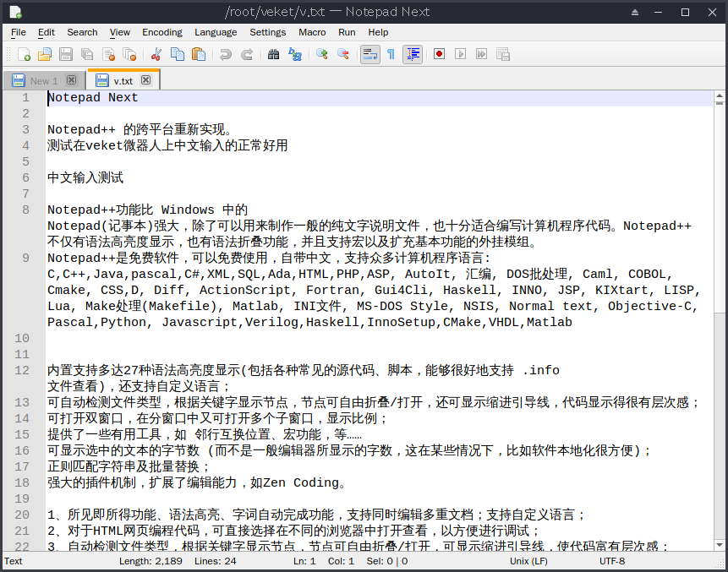Close the v.txt tab

pos(145,80)
